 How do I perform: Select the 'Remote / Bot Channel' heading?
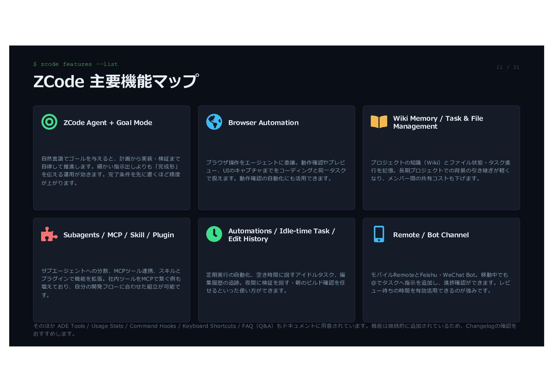click(x=431, y=235)
